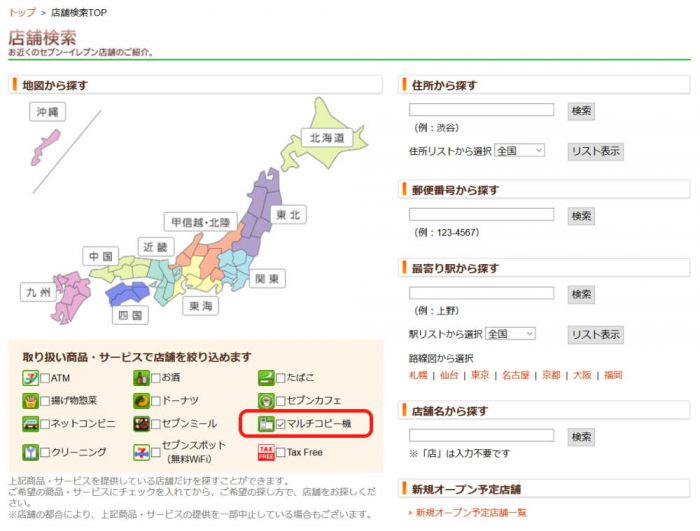Viewport: 700px width, 531px height.
Task: Open the 仙台 route map link
Action: pyautogui.click(x=449, y=375)
